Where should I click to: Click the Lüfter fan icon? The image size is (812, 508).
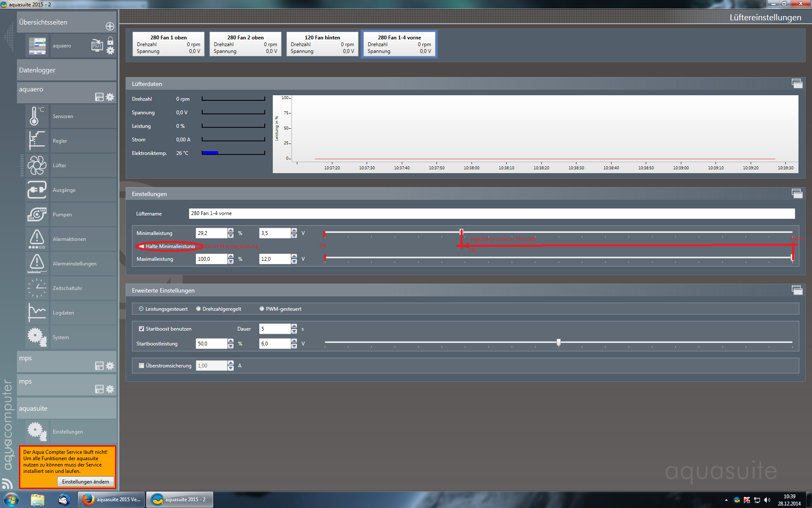[x=36, y=165]
